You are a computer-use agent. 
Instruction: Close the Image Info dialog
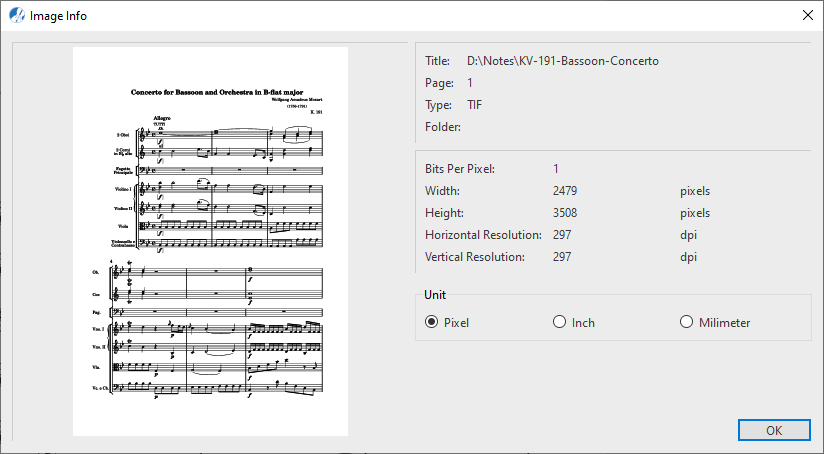tap(808, 15)
